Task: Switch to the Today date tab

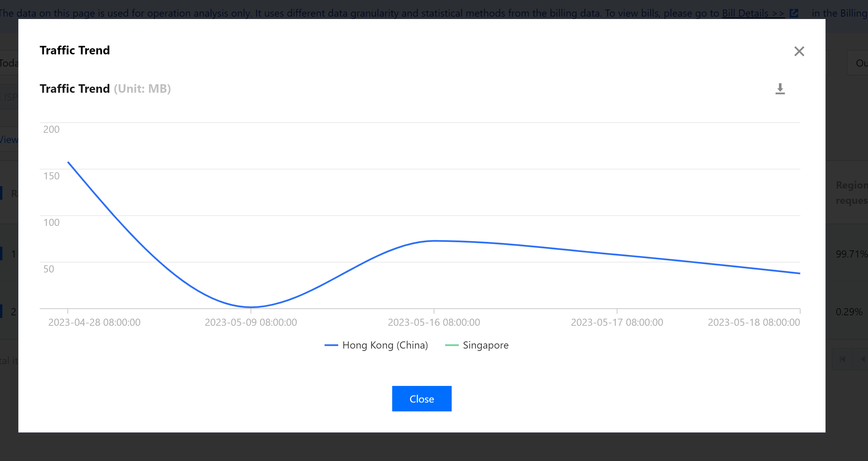Action: [x=8, y=63]
